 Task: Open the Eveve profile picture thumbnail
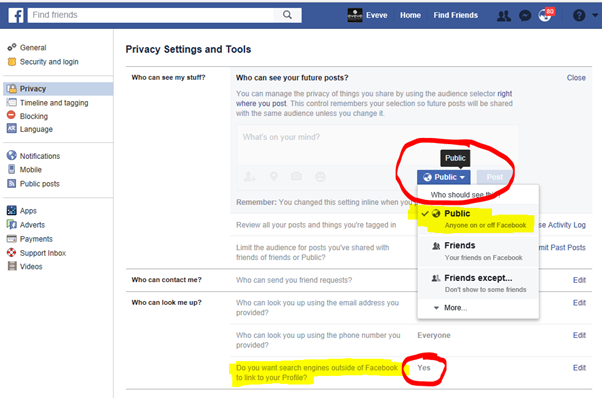pos(354,15)
